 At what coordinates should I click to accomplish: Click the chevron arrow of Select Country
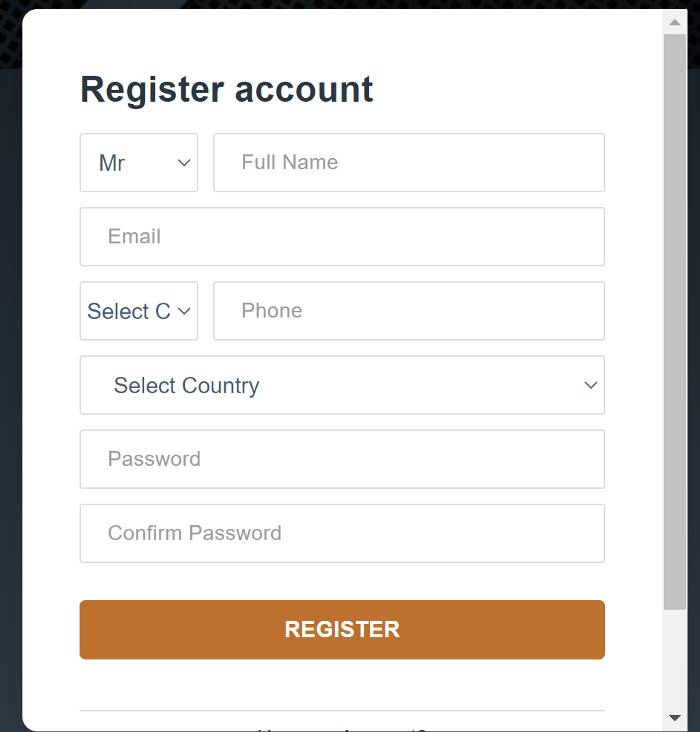click(590, 385)
